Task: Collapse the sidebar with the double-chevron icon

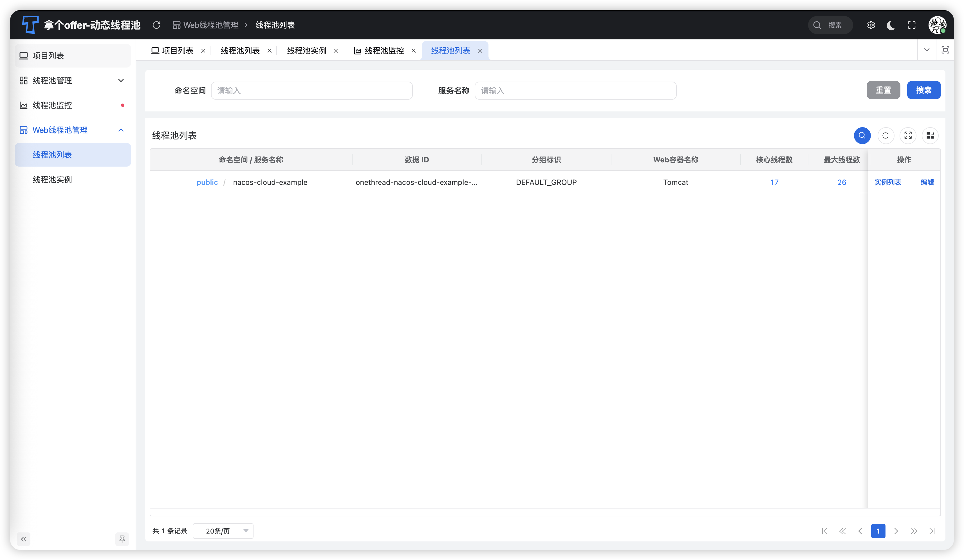Action: pos(24,539)
